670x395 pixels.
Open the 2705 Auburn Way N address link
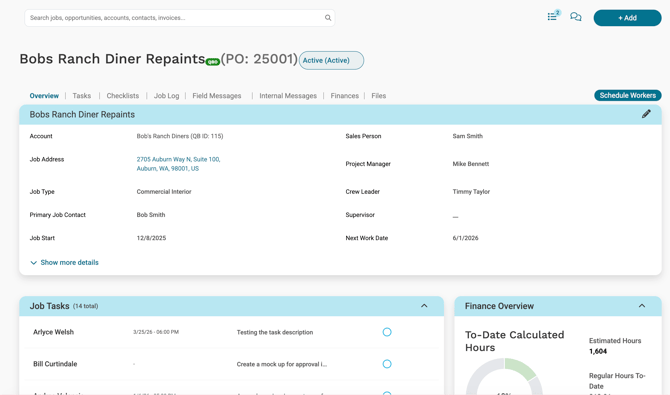179,164
